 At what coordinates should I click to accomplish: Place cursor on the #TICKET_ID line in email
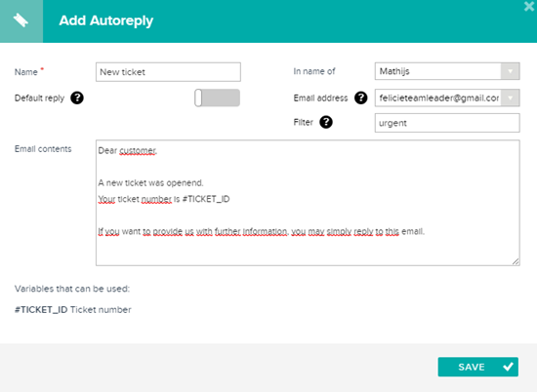tap(164, 199)
